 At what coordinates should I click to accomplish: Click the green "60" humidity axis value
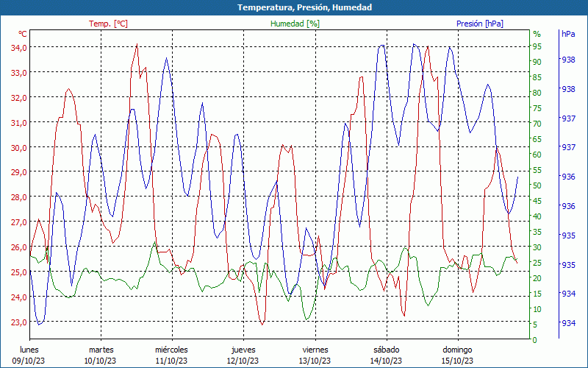pos(537,155)
